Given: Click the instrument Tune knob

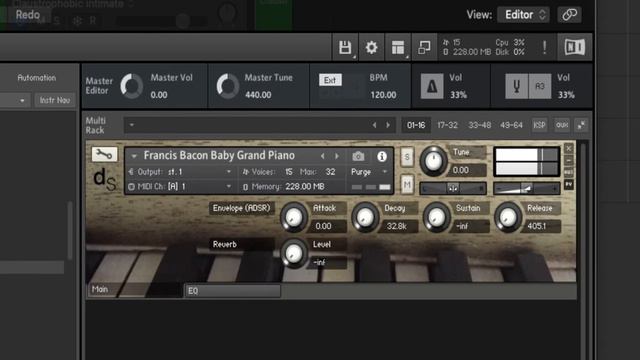Looking at the screenshot, I should (433, 161).
